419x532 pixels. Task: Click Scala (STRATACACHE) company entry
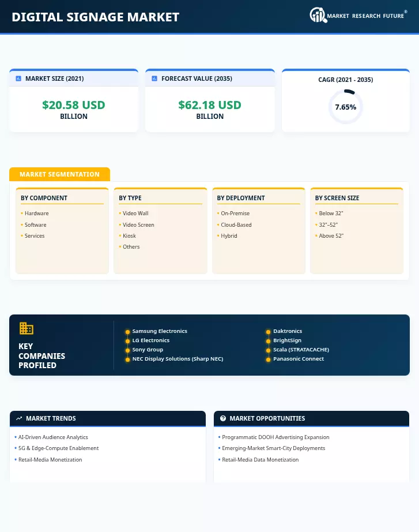click(301, 350)
